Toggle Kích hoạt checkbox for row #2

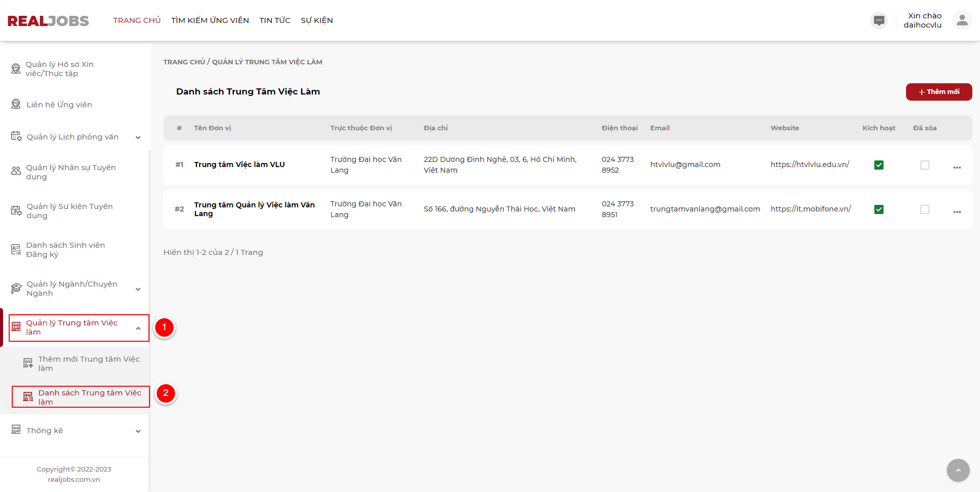point(879,209)
